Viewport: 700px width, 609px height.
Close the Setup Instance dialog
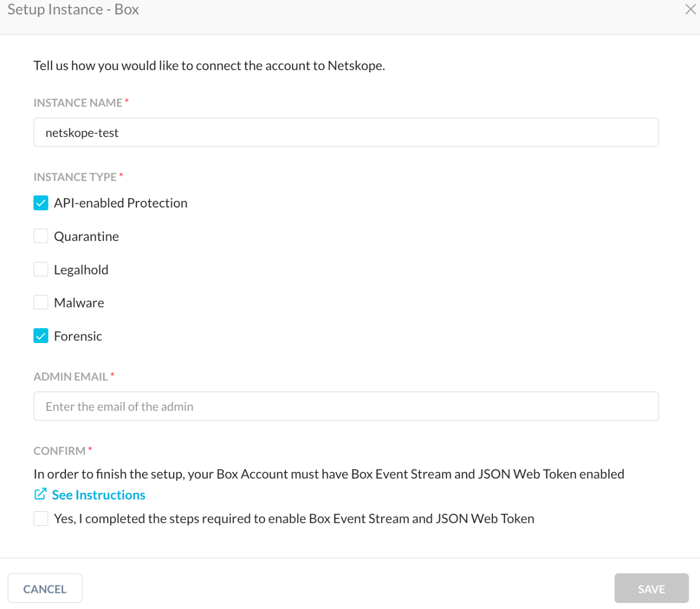690,9
